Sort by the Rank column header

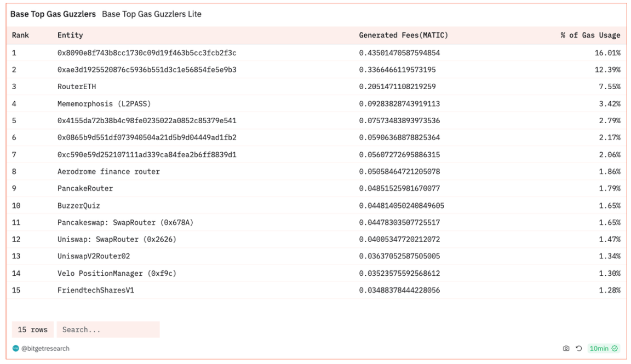point(20,35)
